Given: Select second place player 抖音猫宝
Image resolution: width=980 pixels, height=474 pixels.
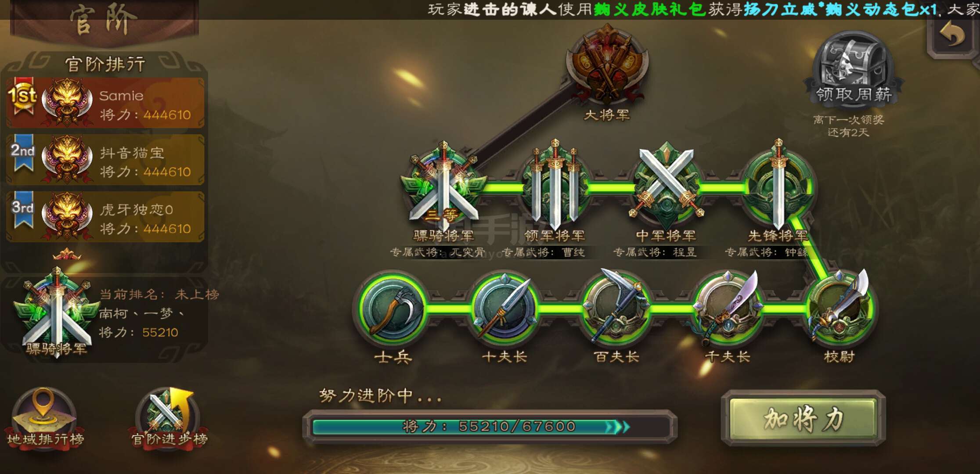Looking at the screenshot, I should 105,160.
